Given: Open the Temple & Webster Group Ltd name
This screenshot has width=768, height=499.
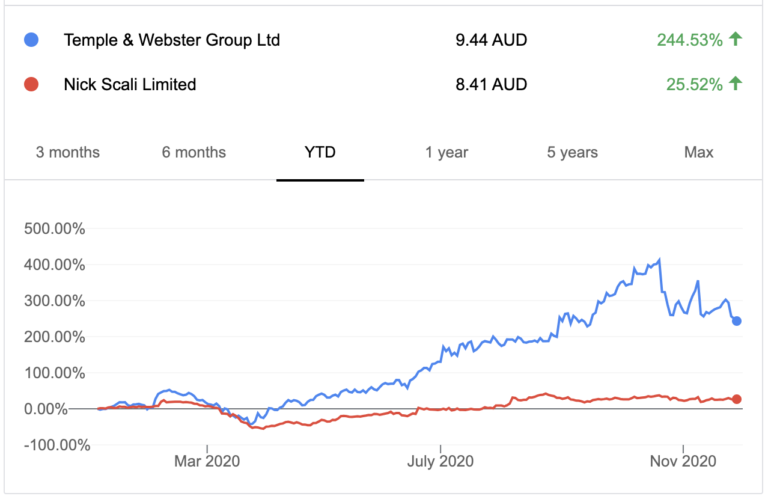Looking at the screenshot, I should (172, 41).
